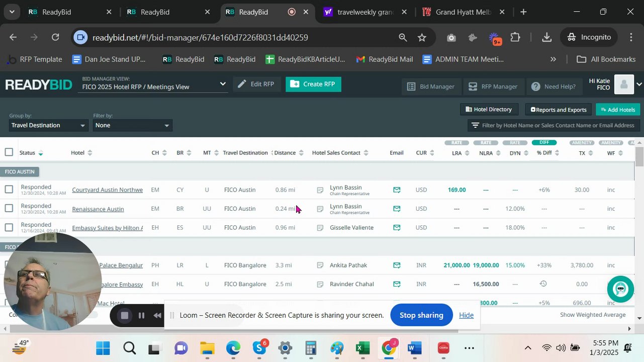
Task: Click the Create RFP button
Action: (x=313, y=84)
